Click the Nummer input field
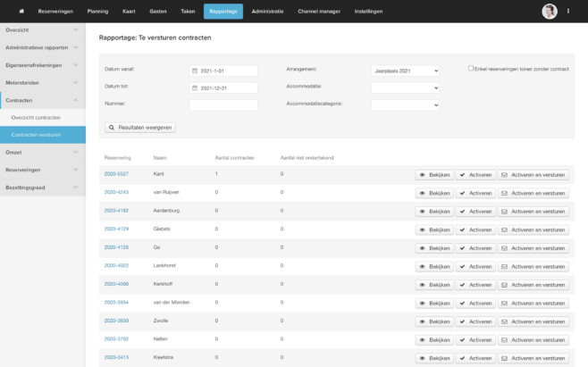Screen dimensions: 588x367 [223, 104]
